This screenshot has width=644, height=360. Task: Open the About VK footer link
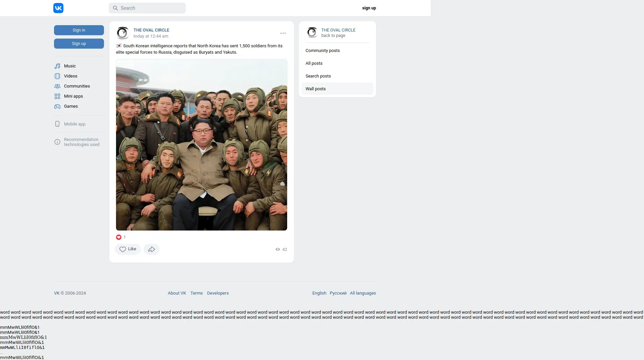pos(177,293)
